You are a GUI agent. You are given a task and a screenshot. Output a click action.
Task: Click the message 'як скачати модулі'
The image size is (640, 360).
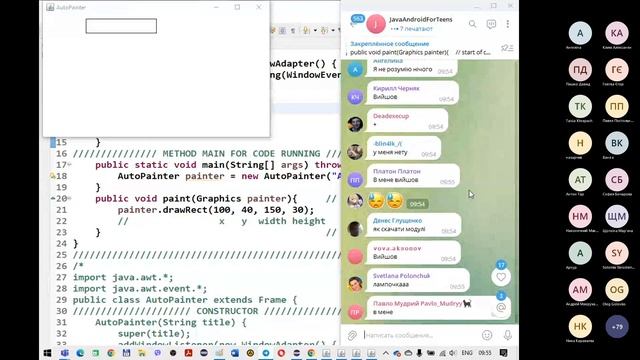[399, 229]
